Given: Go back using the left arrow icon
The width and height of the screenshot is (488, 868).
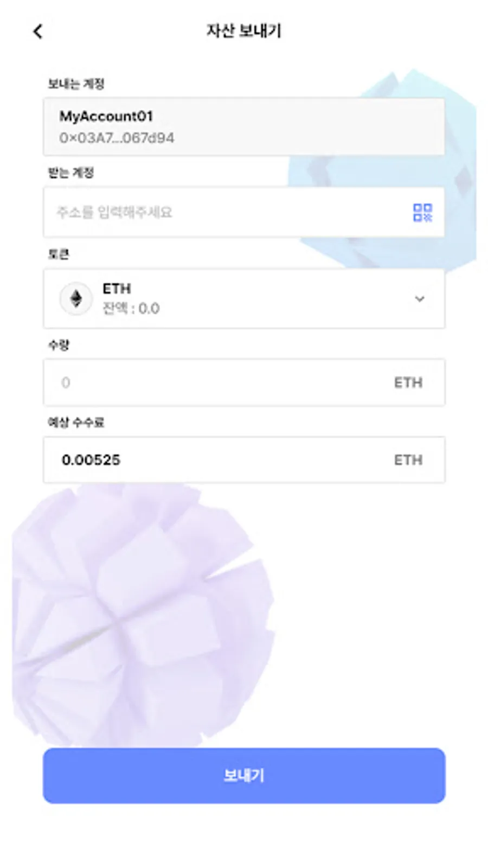Looking at the screenshot, I should click(37, 31).
